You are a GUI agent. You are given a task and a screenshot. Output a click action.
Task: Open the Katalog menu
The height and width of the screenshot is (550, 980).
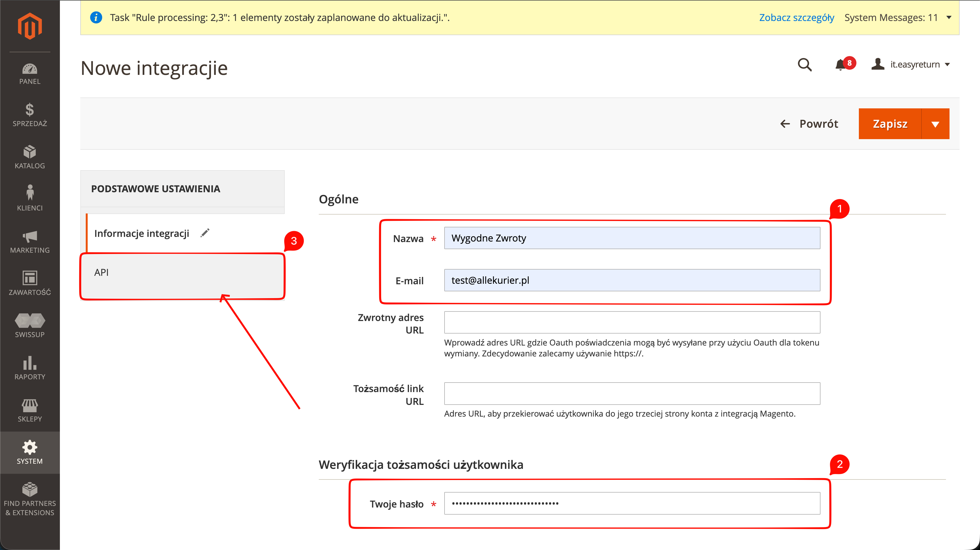(30, 157)
